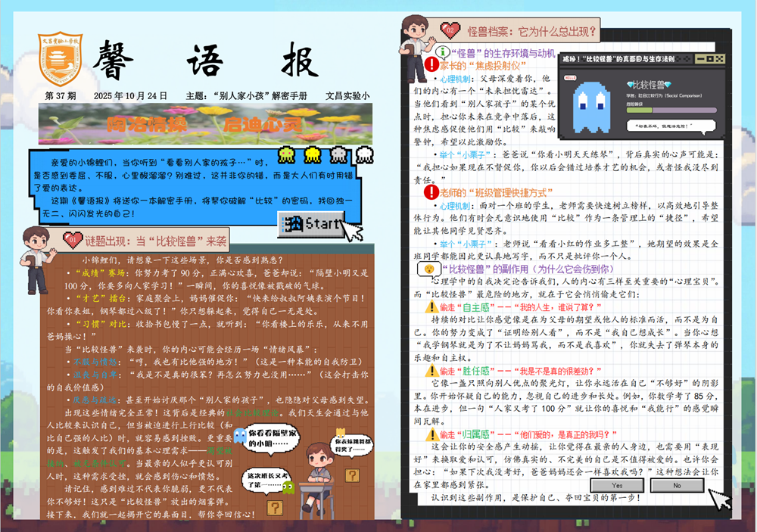The width and height of the screenshot is (757, 532).
Task: Click the gray Yes button
Action: click(x=617, y=485)
